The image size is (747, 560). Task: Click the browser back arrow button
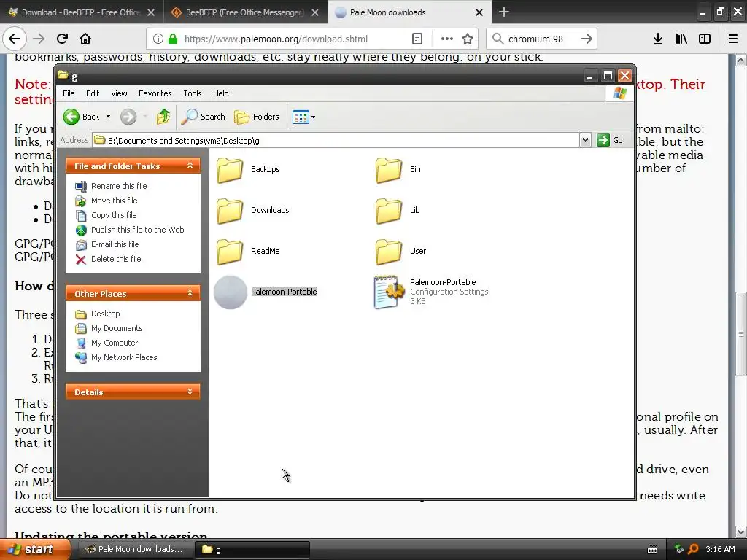click(x=15, y=39)
